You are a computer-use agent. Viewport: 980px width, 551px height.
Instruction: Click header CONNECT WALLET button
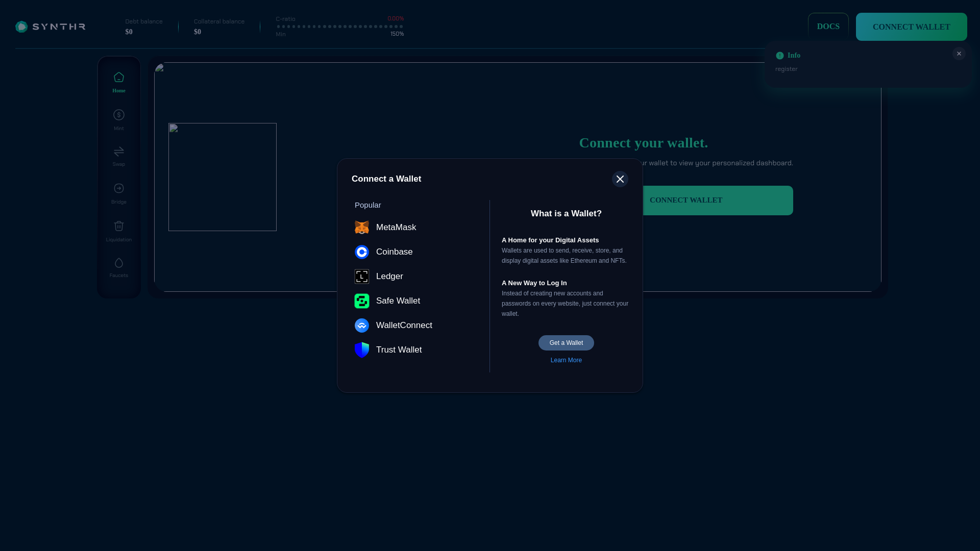912,27
